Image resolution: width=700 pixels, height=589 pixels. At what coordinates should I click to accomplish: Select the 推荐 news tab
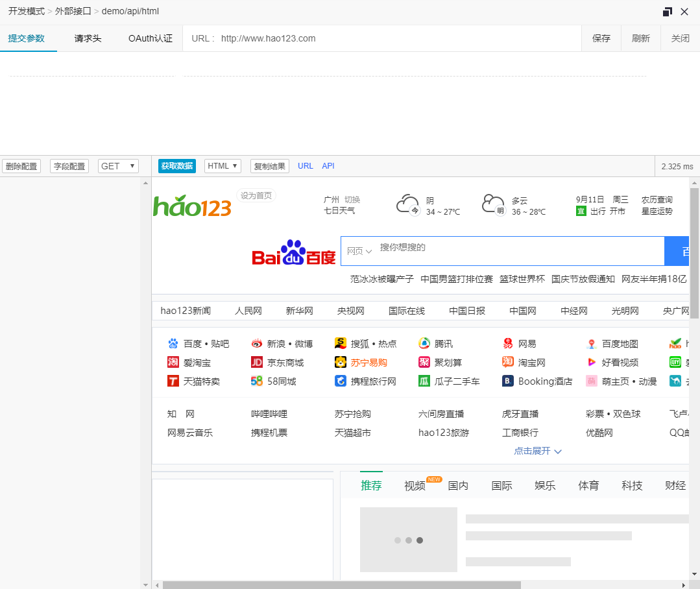click(372, 485)
